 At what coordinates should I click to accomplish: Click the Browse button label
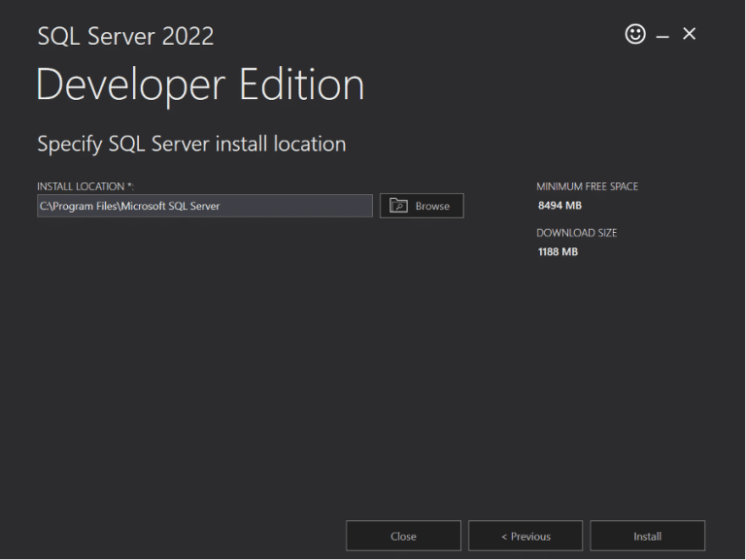click(x=432, y=207)
